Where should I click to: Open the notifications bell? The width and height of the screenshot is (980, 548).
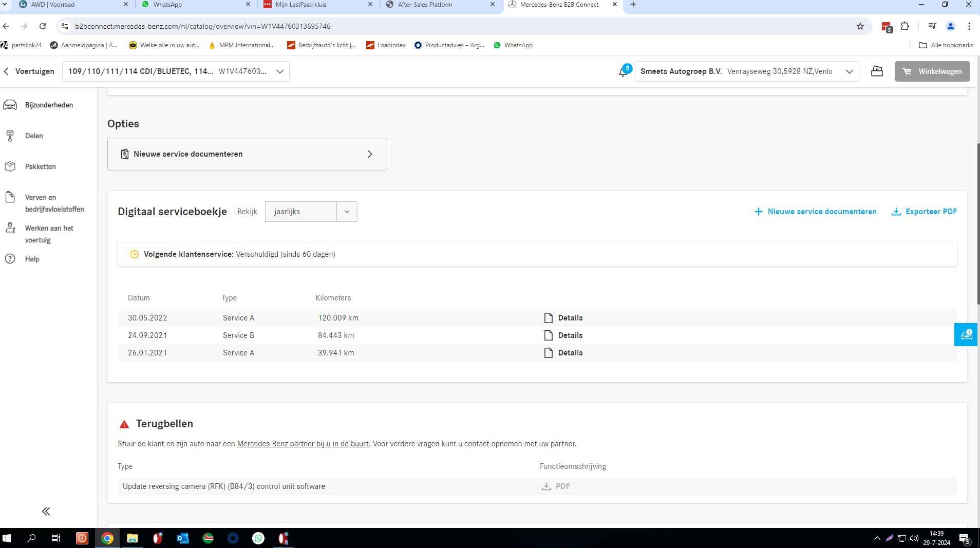[624, 71]
